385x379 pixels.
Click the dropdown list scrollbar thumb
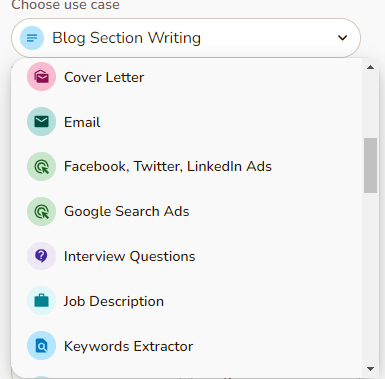(x=370, y=165)
